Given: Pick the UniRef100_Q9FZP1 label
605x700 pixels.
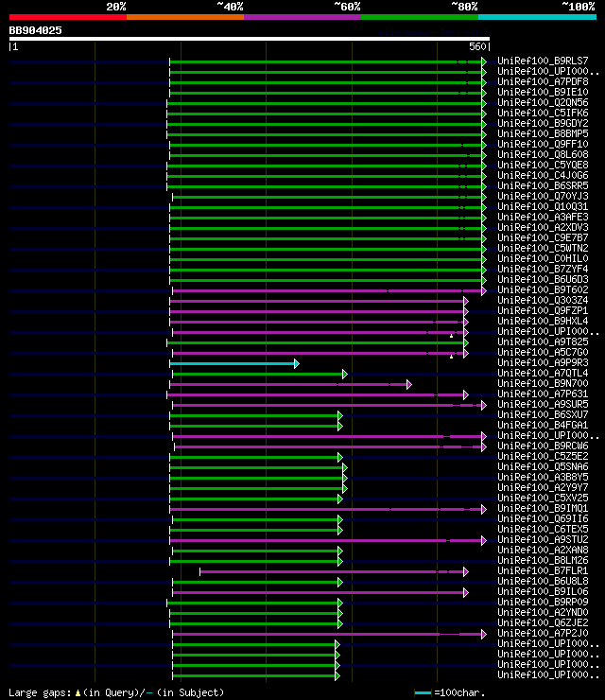Looking at the screenshot, I should coord(543,310).
